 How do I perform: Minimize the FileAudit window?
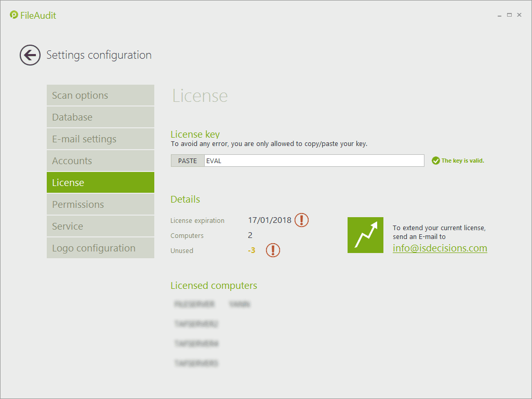coord(499,15)
